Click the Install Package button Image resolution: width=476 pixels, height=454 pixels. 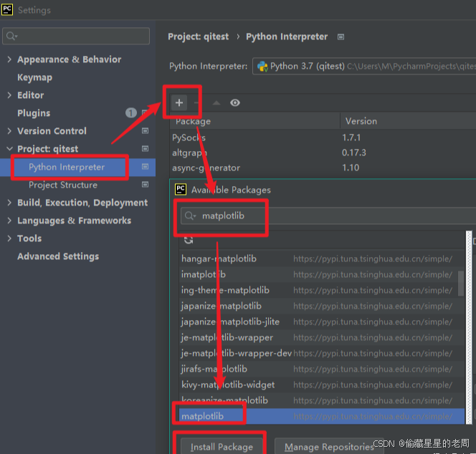(222, 447)
